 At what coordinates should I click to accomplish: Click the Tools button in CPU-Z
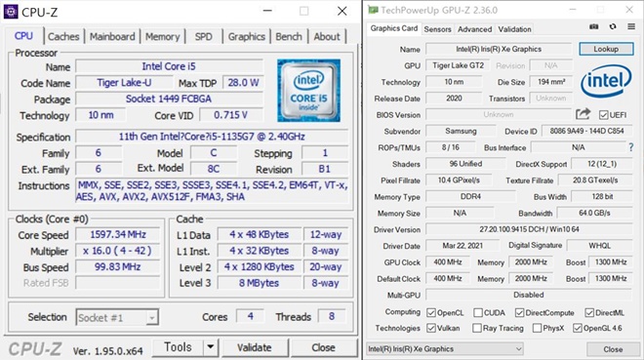[x=178, y=347]
